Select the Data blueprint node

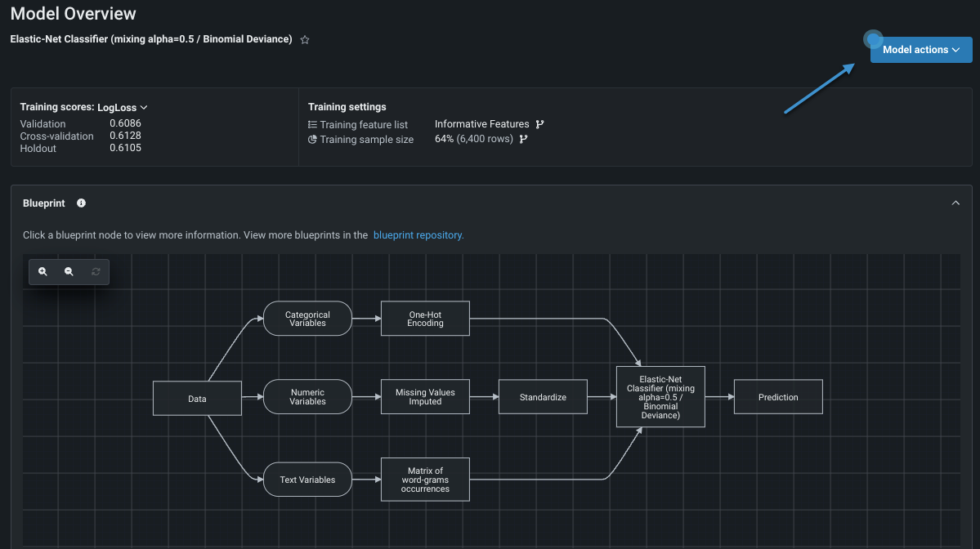click(x=197, y=399)
